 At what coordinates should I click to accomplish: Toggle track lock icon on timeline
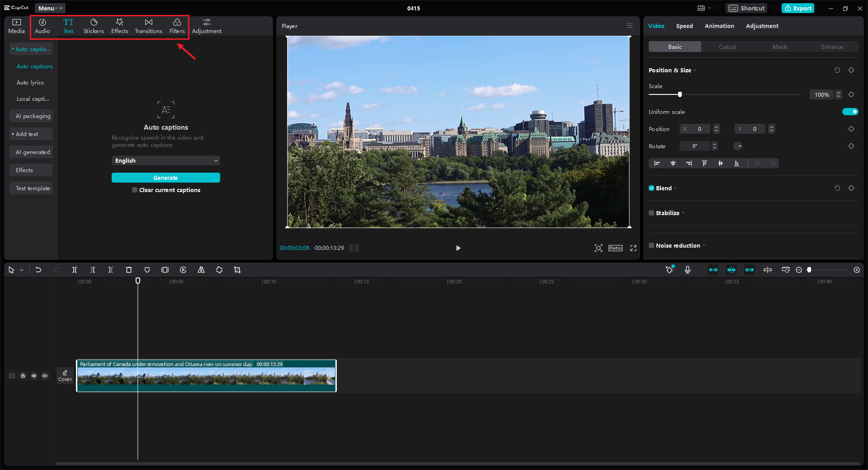[23, 376]
